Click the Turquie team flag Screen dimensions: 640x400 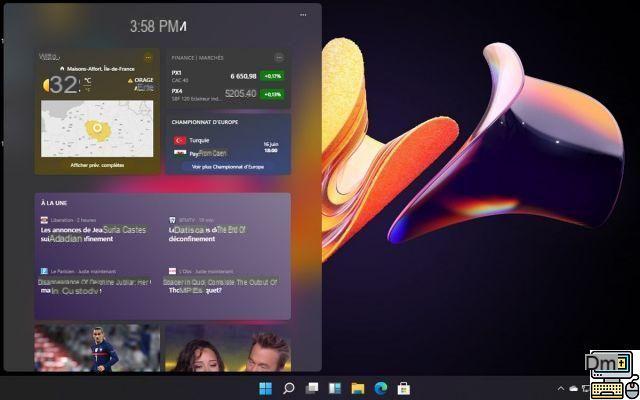click(x=180, y=140)
